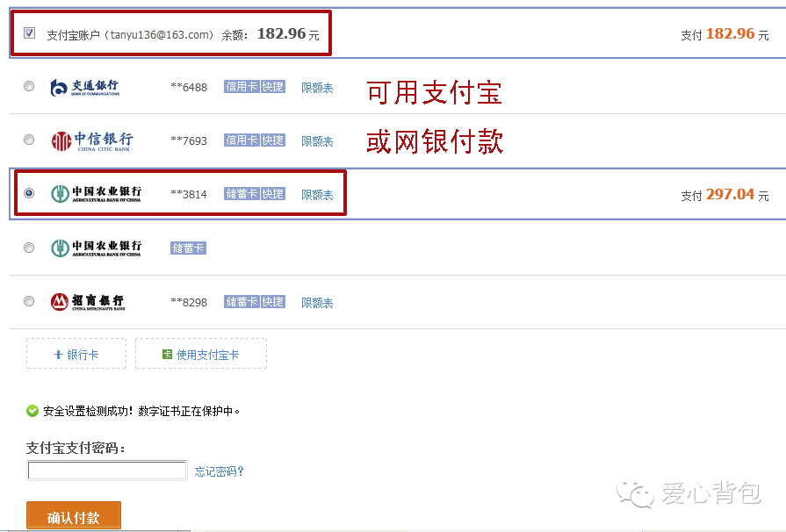This screenshot has height=532, width=786.
Task: Click 信用卡 tag on **7693 row
Action: [242, 140]
